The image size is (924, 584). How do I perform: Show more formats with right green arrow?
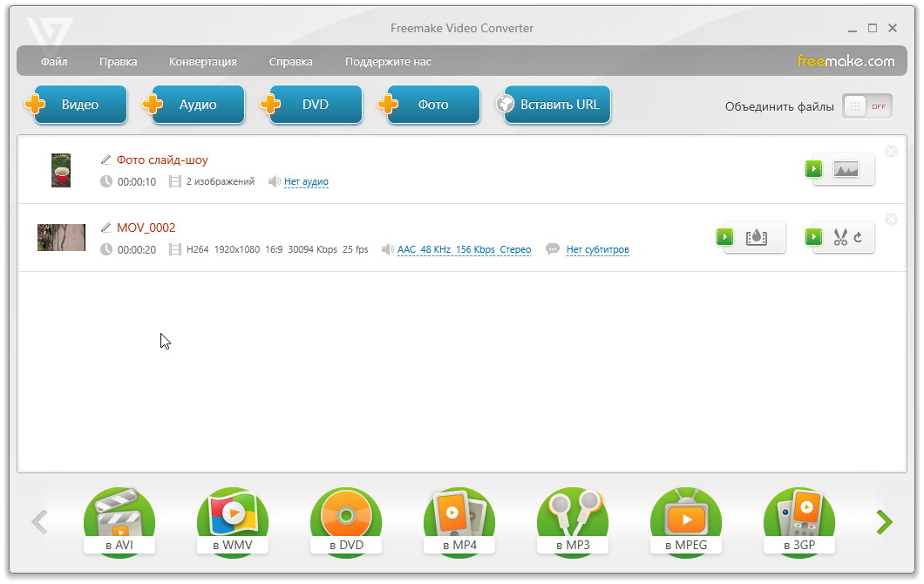885,521
